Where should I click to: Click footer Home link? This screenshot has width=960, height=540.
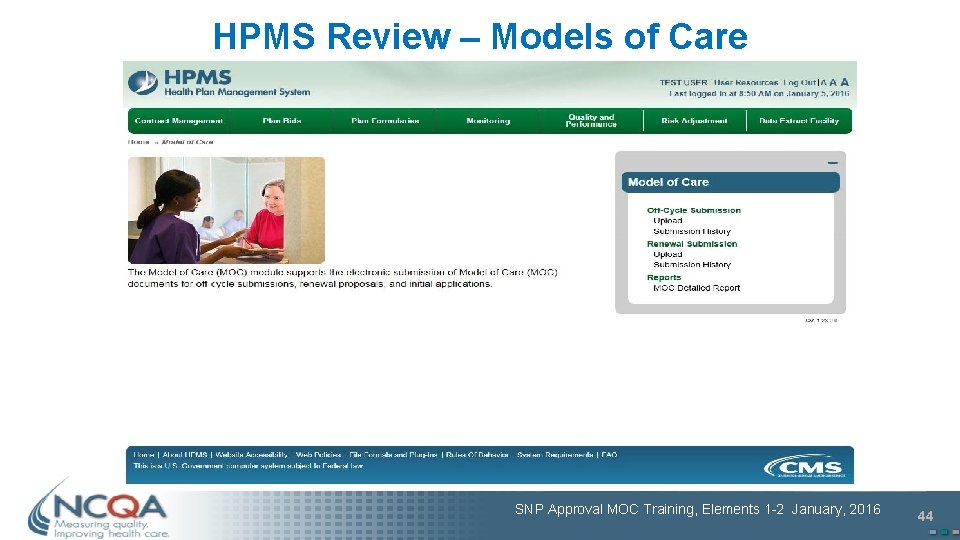(144, 455)
